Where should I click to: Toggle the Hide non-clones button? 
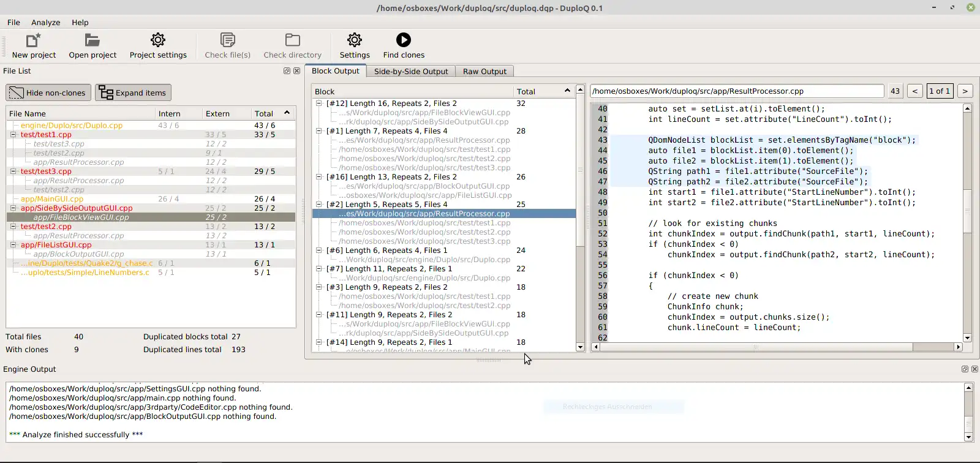point(48,93)
